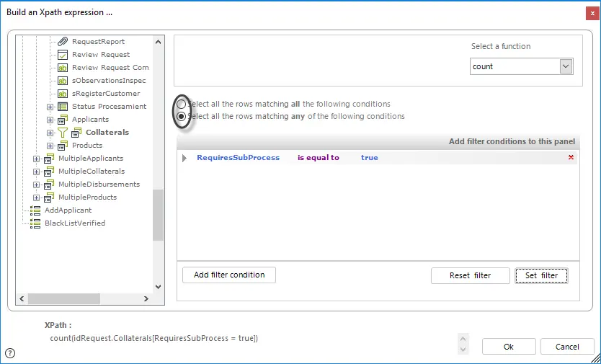This screenshot has width=601, height=364.
Task: Expand the Products node
Action: [50, 146]
